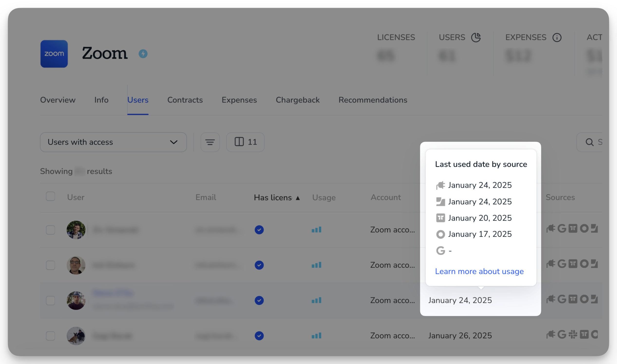Open the Recommendations tab

click(x=373, y=100)
